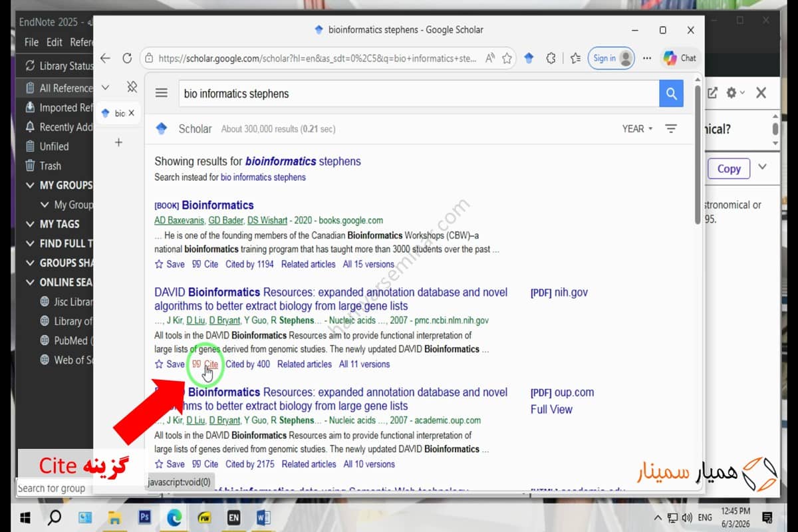Screen dimensions: 798x532
Task: Open 'Cited by 1194' link
Action: (x=249, y=264)
